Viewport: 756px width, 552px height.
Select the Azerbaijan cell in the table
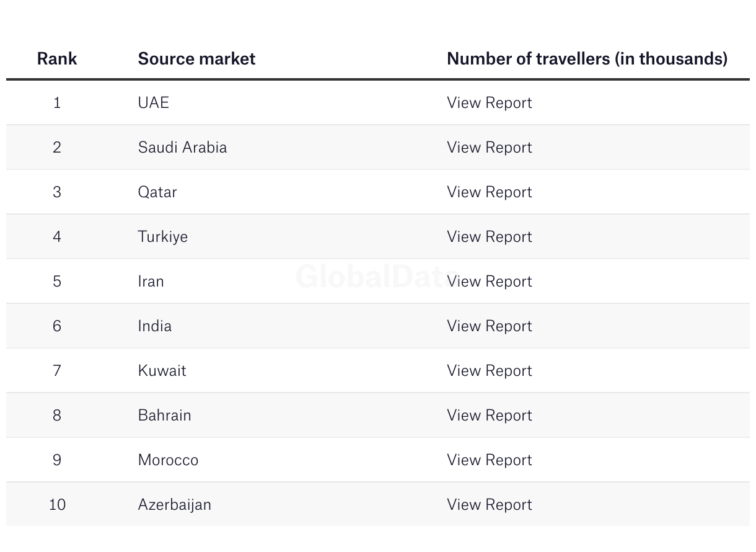(174, 505)
